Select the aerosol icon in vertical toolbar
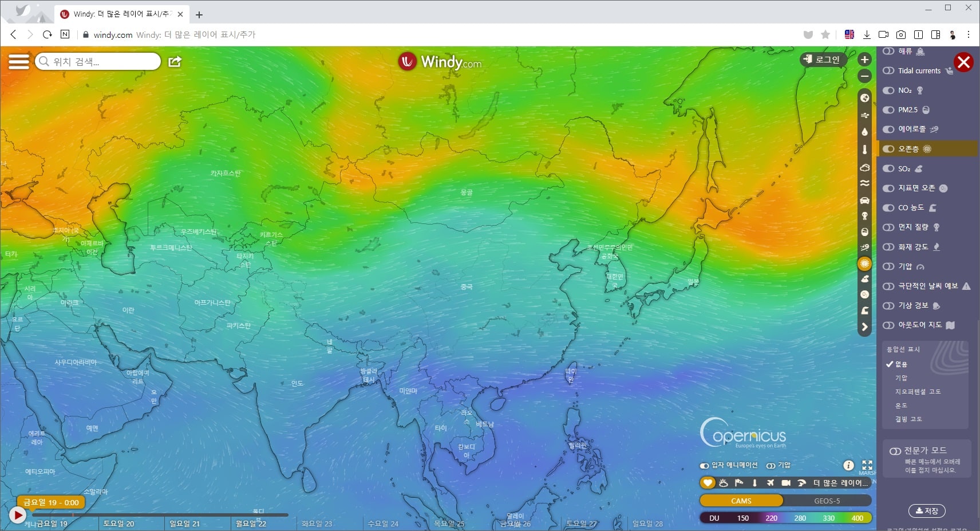980x531 pixels. pyautogui.click(x=864, y=247)
